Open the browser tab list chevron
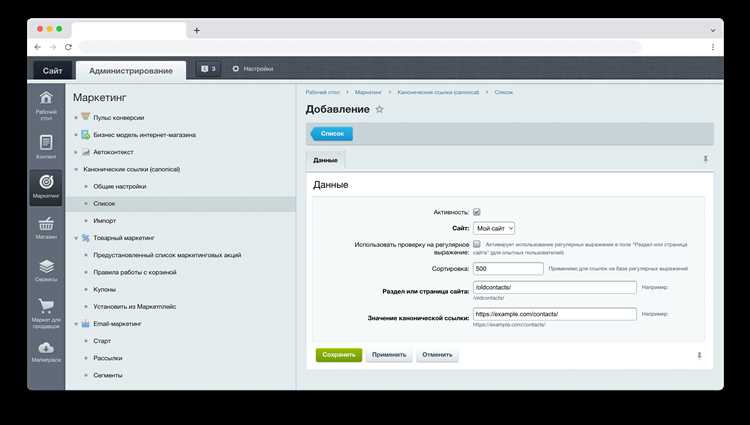Screen dimensions: 750x425 point(713,31)
